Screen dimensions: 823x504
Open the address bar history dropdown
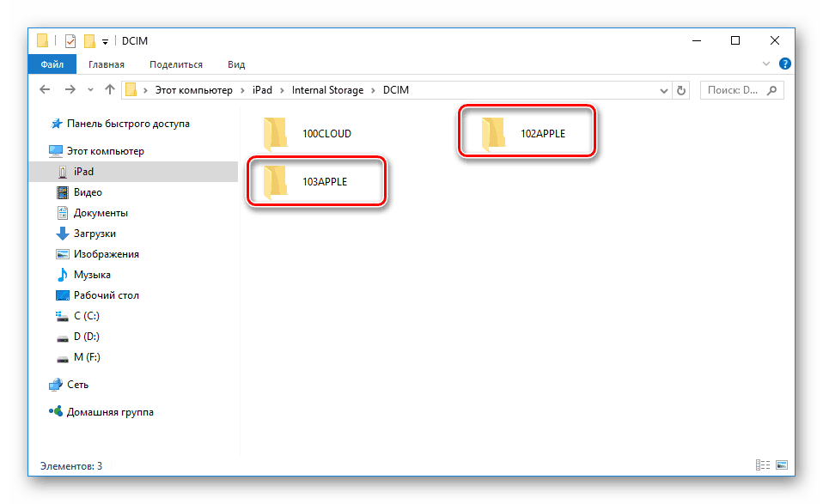(663, 91)
